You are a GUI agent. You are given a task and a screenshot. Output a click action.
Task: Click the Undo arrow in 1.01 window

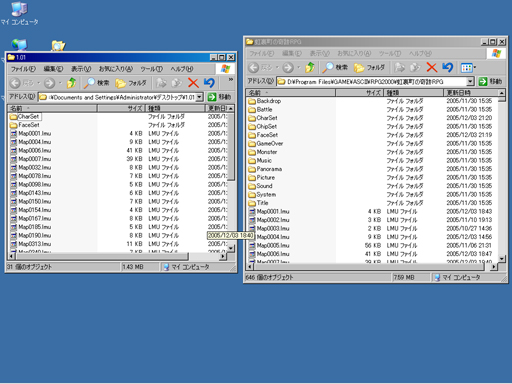point(209,83)
